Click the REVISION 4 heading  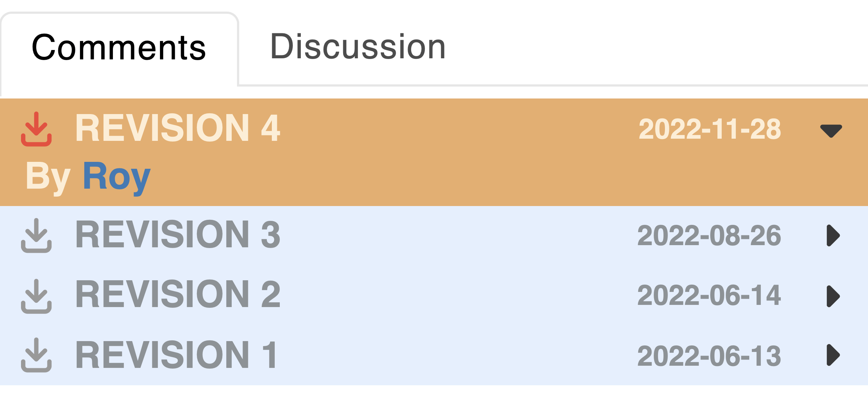pyautogui.click(x=178, y=127)
